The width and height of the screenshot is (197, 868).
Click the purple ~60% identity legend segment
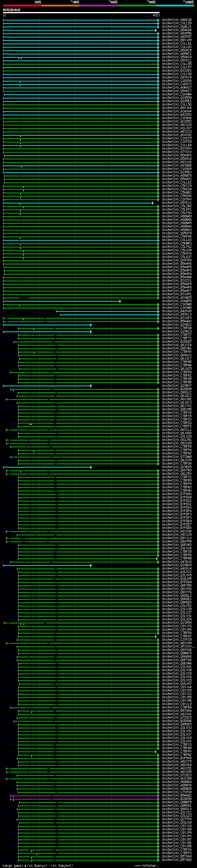[x=99, y=6]
